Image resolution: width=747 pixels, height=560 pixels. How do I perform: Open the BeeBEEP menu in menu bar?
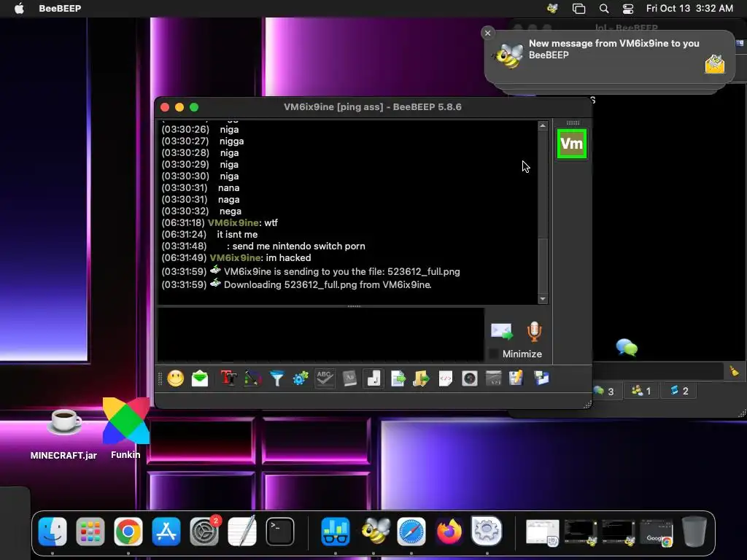tap(60, 8)
